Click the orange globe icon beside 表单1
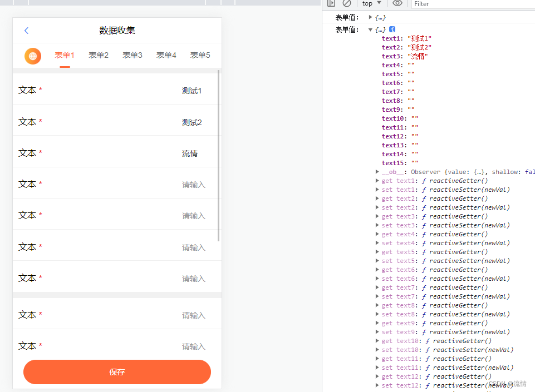This screenshot has width=535, height=392. (32, 56)
